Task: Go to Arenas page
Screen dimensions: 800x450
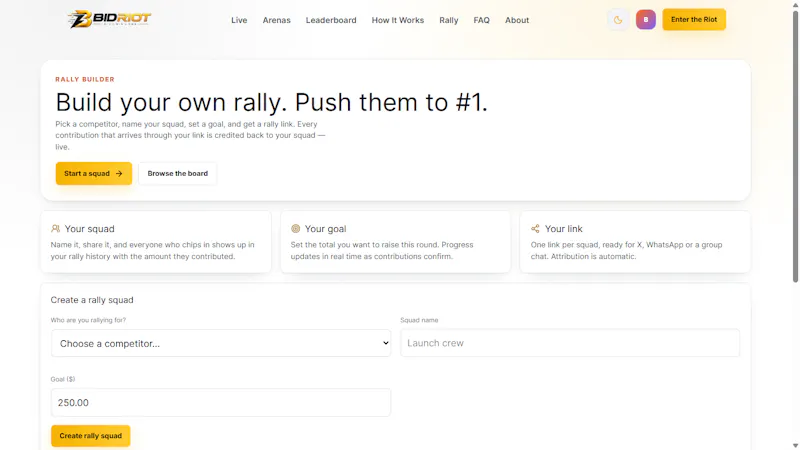Action: pos(277,20)
